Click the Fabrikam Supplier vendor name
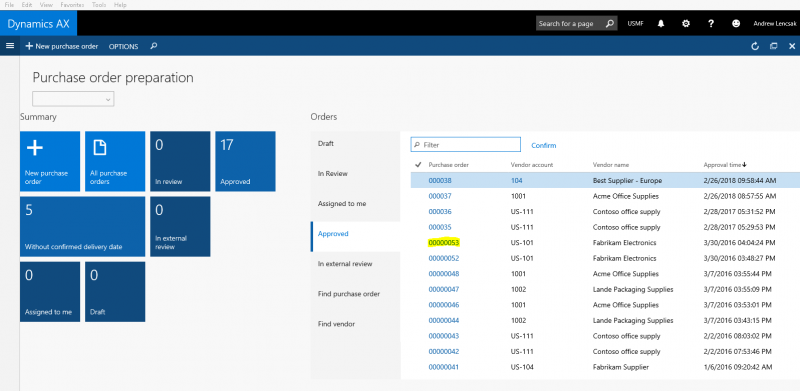800x391 pixels. [x=620, y=367]
